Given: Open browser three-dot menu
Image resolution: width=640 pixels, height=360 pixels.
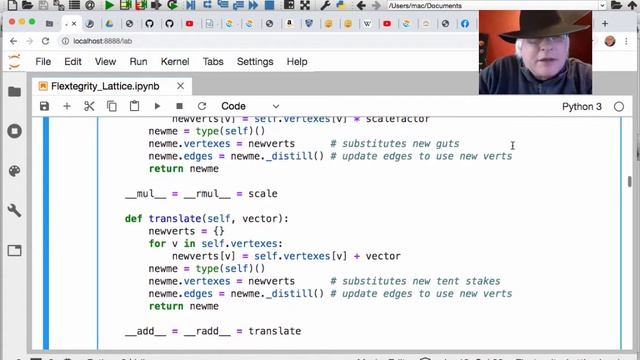Looking at the screenshot, I should click(x=627, y=41).
